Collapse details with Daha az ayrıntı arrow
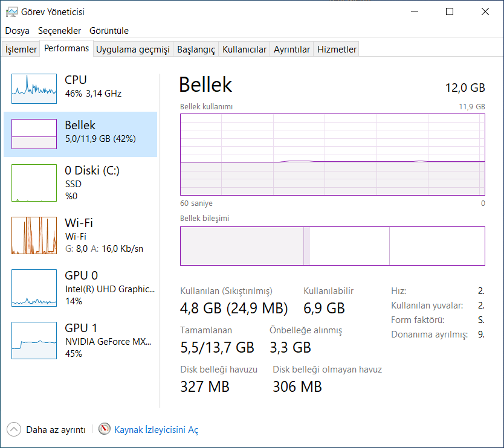Image resolution: width=504 pixels, height=448 pixels. (x=14, y=429)
